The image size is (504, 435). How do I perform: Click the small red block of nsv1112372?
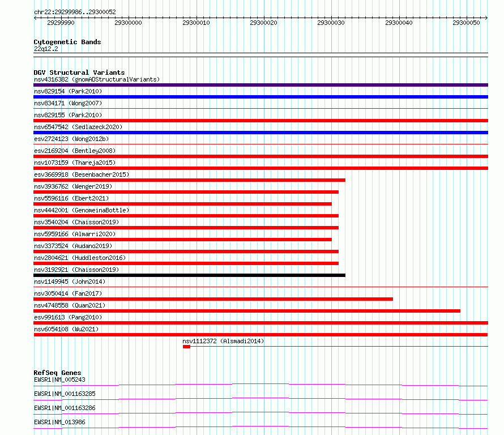(186, 347)
